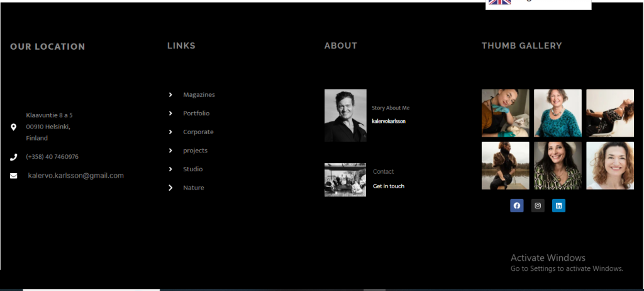The image size is (644, 291).
Task: Open the gallery photo of woman in teal top
Action: (558, 113)
